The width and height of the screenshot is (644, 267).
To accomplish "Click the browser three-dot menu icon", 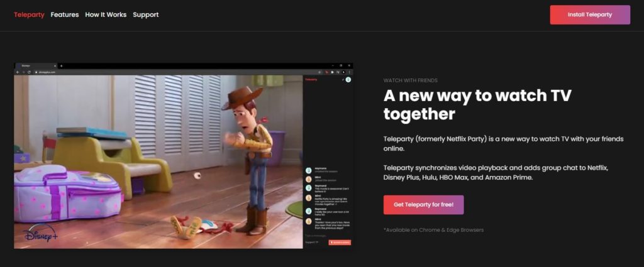I will click(x=349, y=72).
